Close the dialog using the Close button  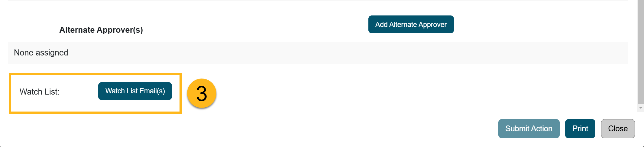coord(618,129)
